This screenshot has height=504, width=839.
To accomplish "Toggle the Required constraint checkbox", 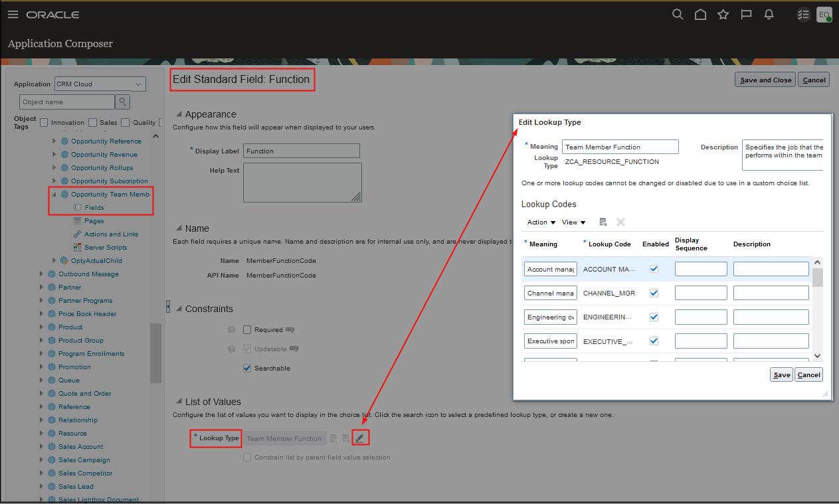I will (246, 329).
